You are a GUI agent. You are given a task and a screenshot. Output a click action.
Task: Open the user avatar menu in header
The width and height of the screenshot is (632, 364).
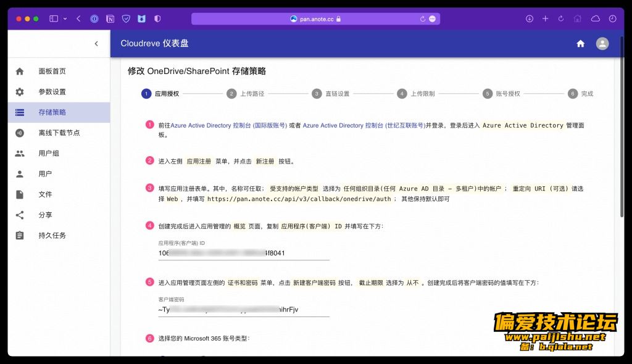click(x=602, y=44)
